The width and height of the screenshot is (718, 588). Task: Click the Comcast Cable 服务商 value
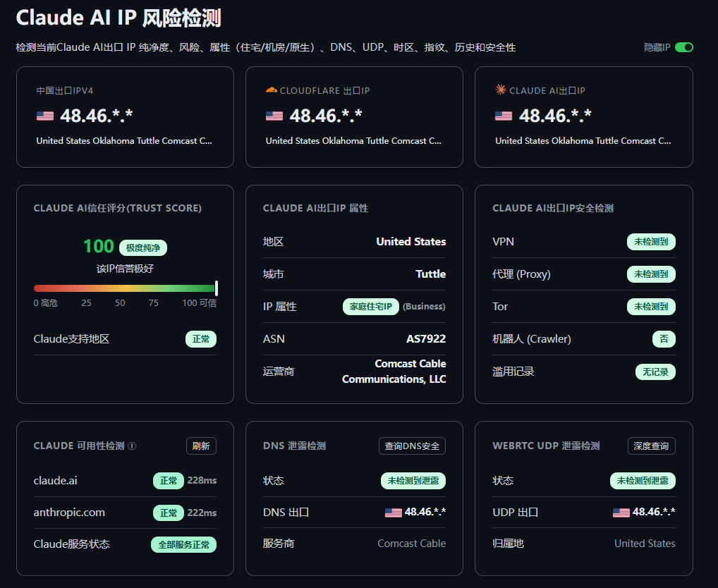412,543
